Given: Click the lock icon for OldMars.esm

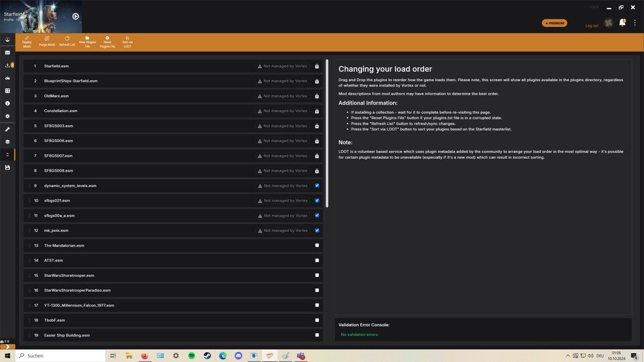Looking at the screenshot, I should [x=317, y=96].
